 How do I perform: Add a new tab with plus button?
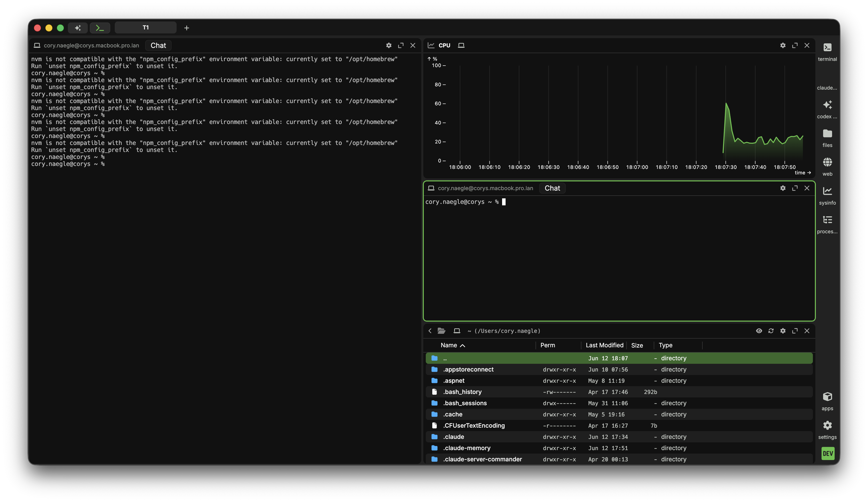186,28
